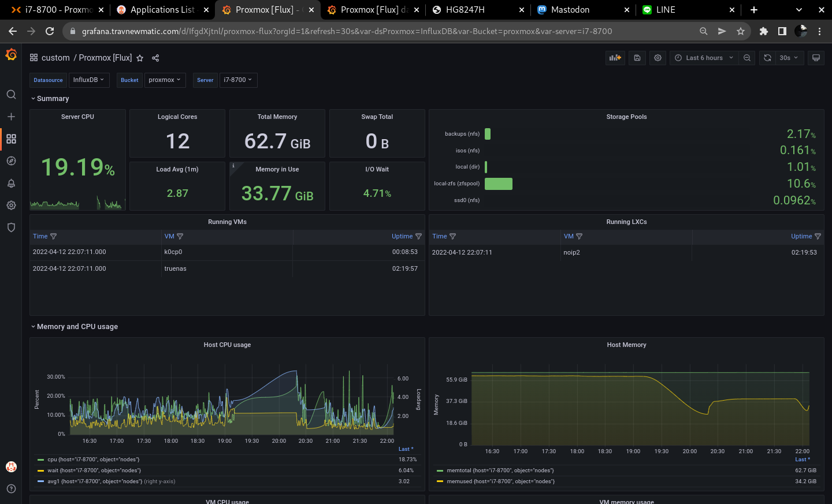Filter Running VMs by Uptime column
Image resolution: width=832 pixels, height=504 pixels.
pyautogui.click(x=418, y=237)
